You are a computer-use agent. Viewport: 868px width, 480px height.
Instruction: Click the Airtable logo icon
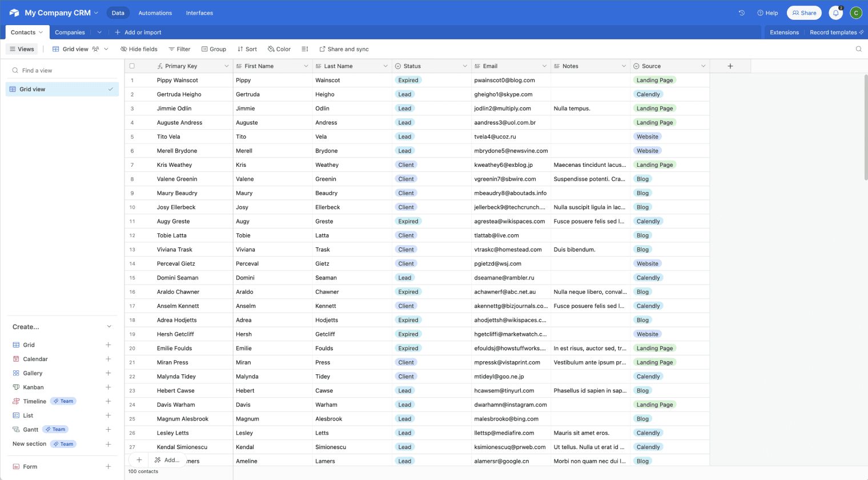click(14, 13)
